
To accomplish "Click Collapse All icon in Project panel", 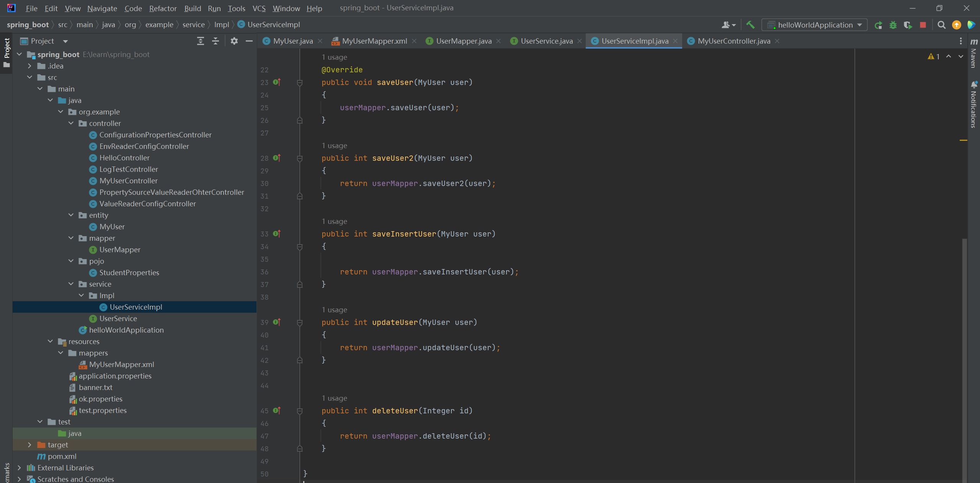I will tap(216, 41).
